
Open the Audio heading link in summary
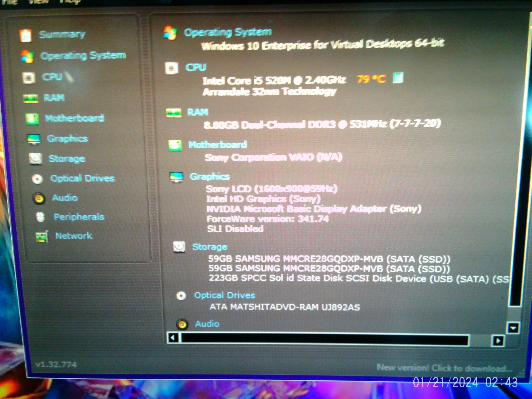coord(207,324)
